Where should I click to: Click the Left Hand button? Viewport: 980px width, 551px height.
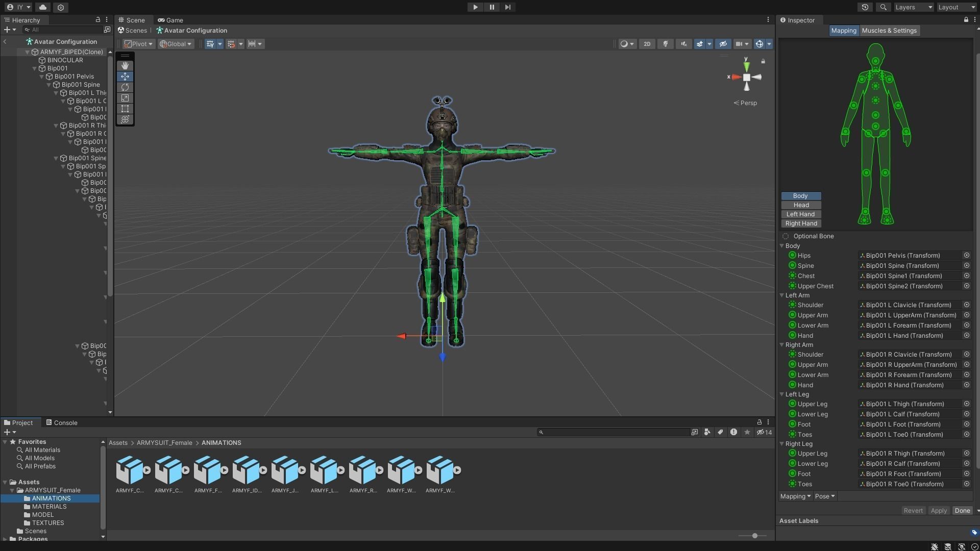pos(800,214)
